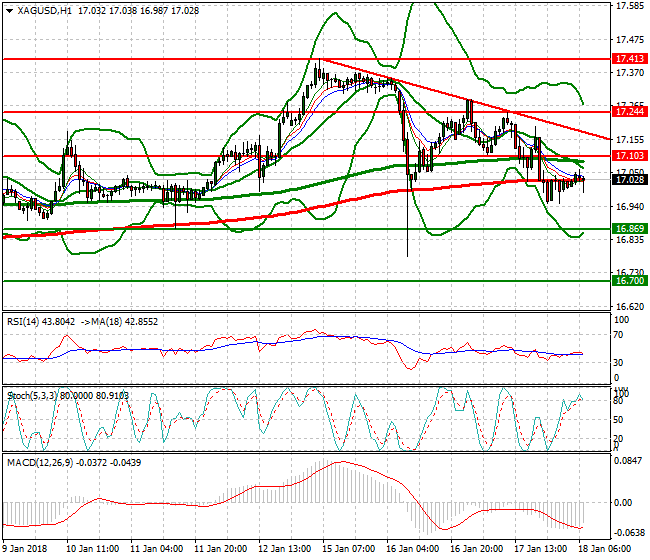Click the Stochastic scale value 50
650x560 pixels.
618,419
